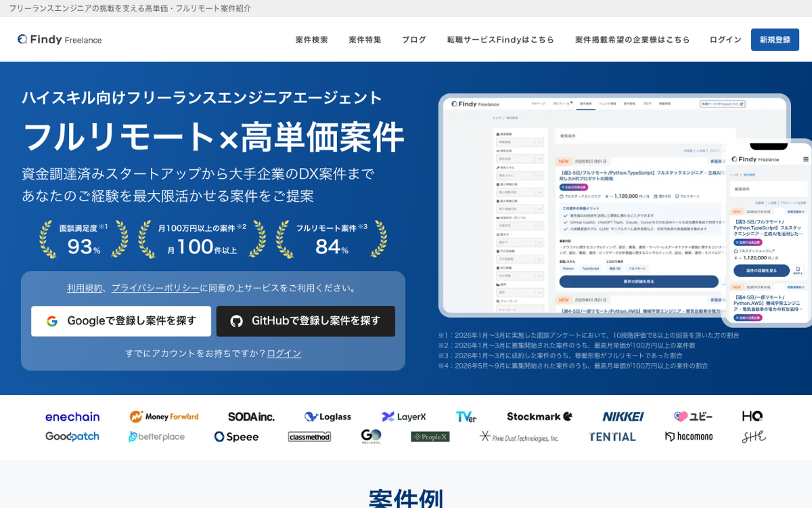Click the 月100万円以上の案件 100件以上 badge

(x=202, y=240)
